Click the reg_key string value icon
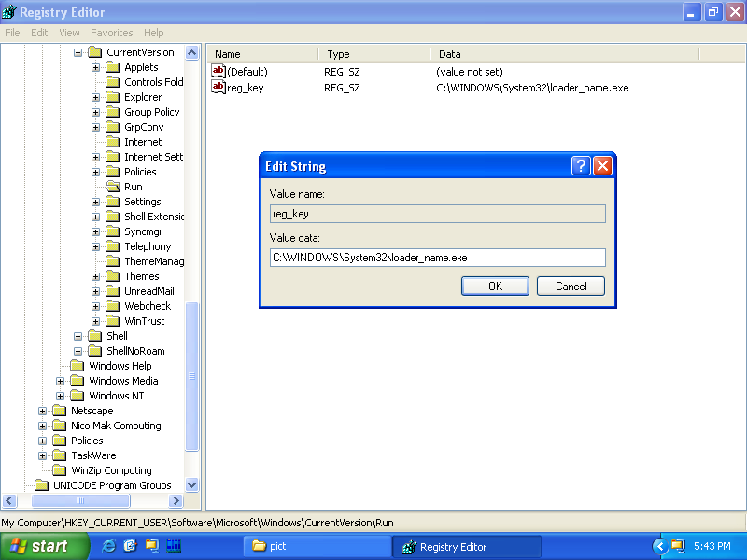The height and width of the screenshot is (560, 747). pyautogui.click(x=218, y=87)
